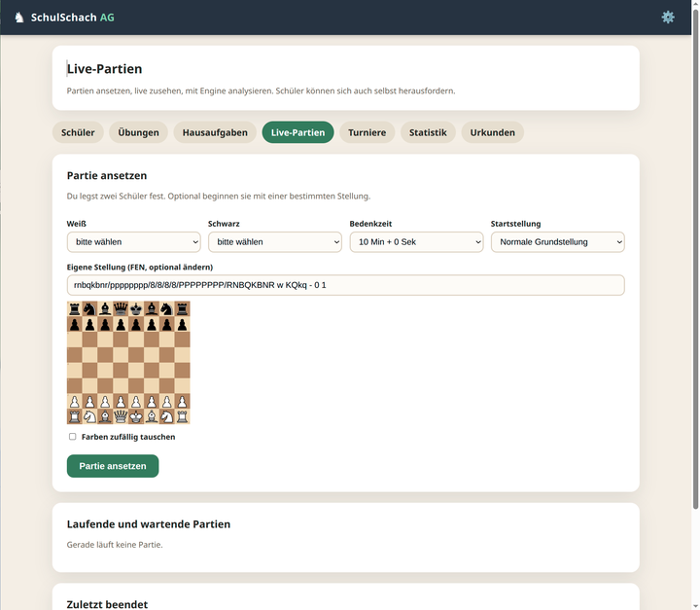Click into the Eigene Stellung FEN field
The height and width of the screenshot is (610, 700).
point(345,285)
